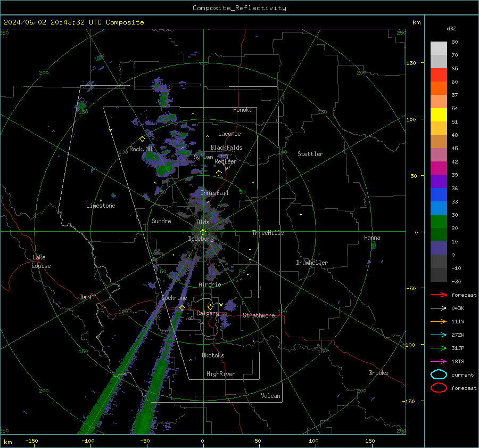Select the cyan 27ZW arrow icon
479x448 pixels.
[439, 335]
